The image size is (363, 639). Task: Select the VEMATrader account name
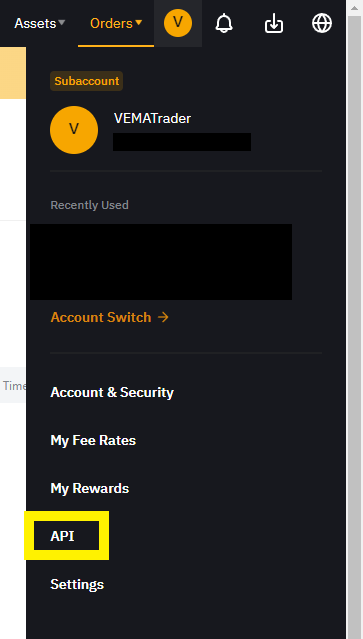click(152, 119)
